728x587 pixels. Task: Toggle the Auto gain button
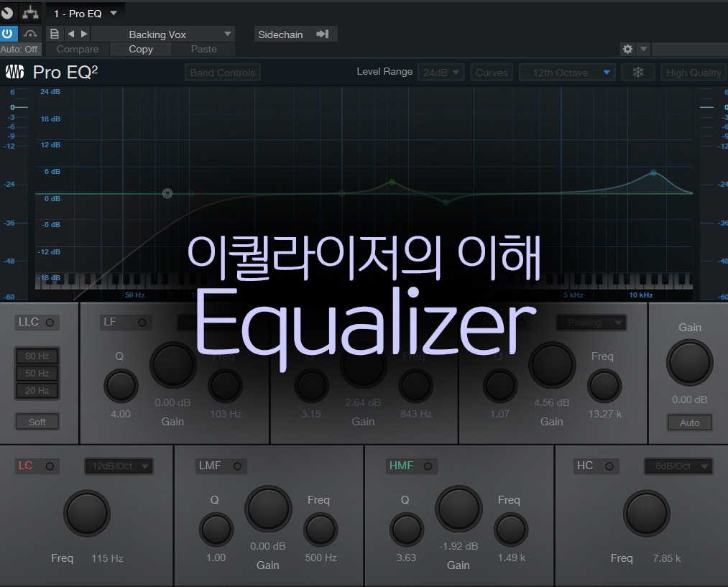[689, 422]
